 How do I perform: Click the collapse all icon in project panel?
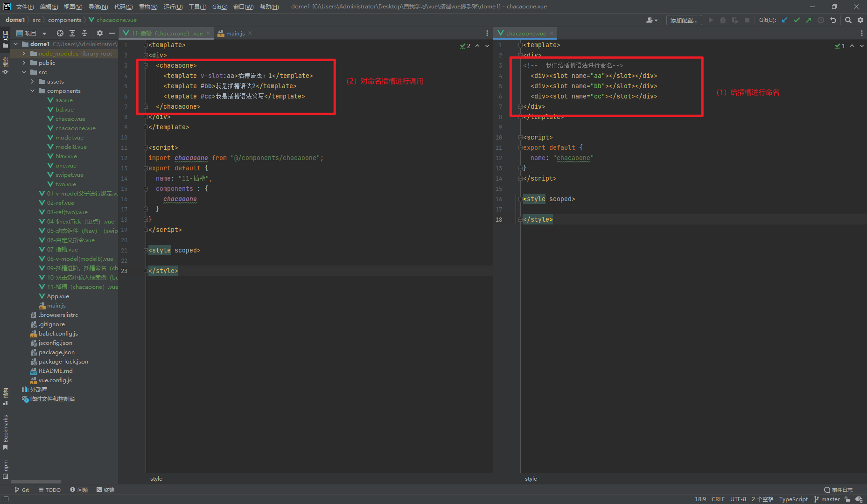pyautogui.click(x=84, y=33)
